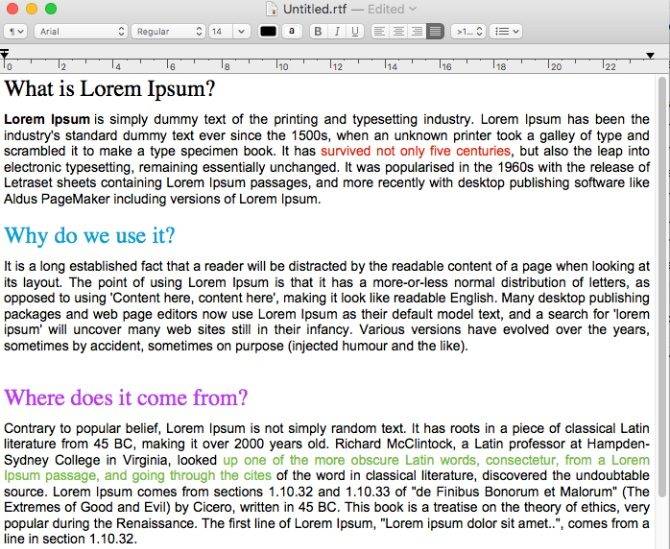Align text to the left
Screen dimensions: 670x549
pyautogui.click(x=380, y=31)
